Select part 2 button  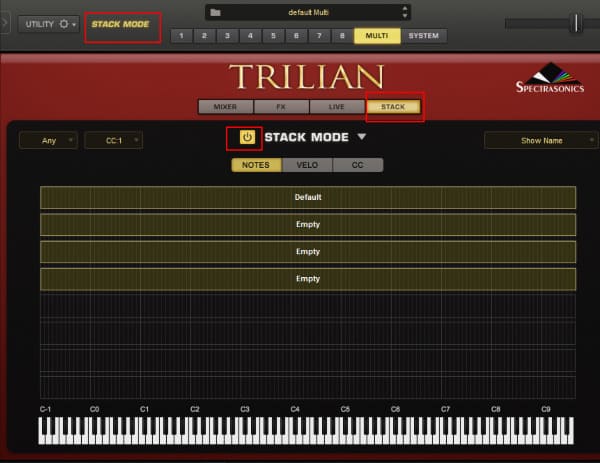(x=204, y=36)
